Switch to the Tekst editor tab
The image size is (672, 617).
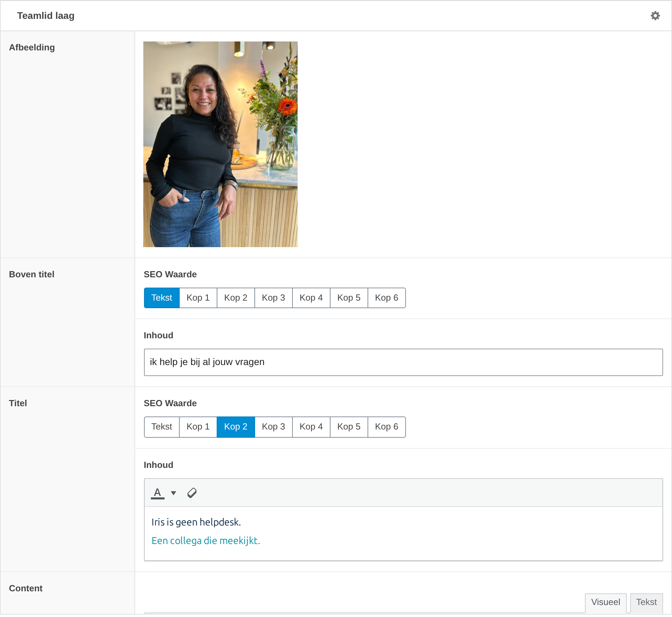point(646,602)
